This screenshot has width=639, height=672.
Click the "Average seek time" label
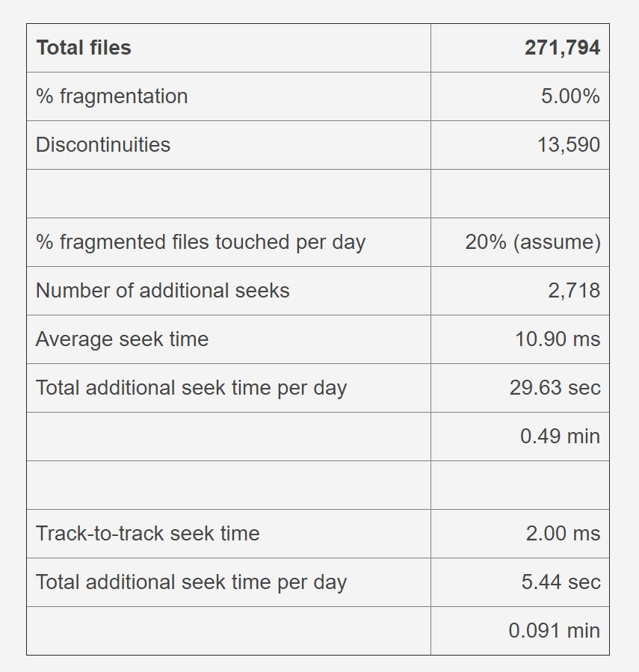pos(122,339)
